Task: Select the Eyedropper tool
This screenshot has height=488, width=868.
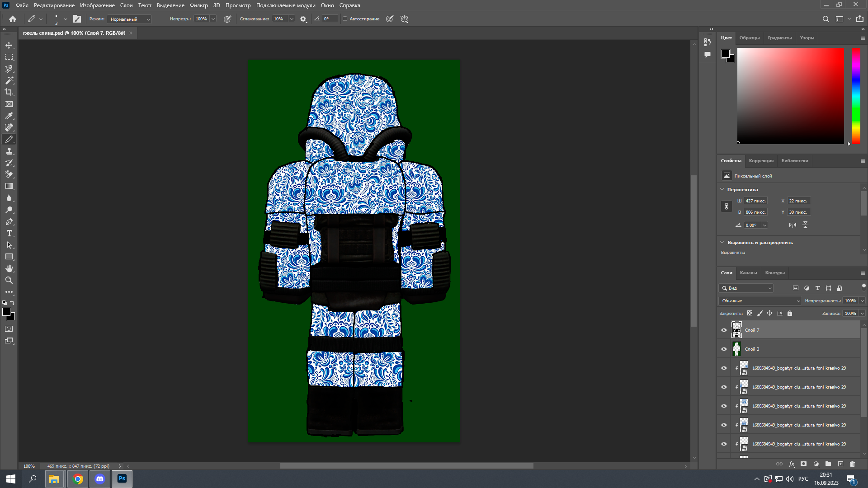Action: tap(9, 116)
